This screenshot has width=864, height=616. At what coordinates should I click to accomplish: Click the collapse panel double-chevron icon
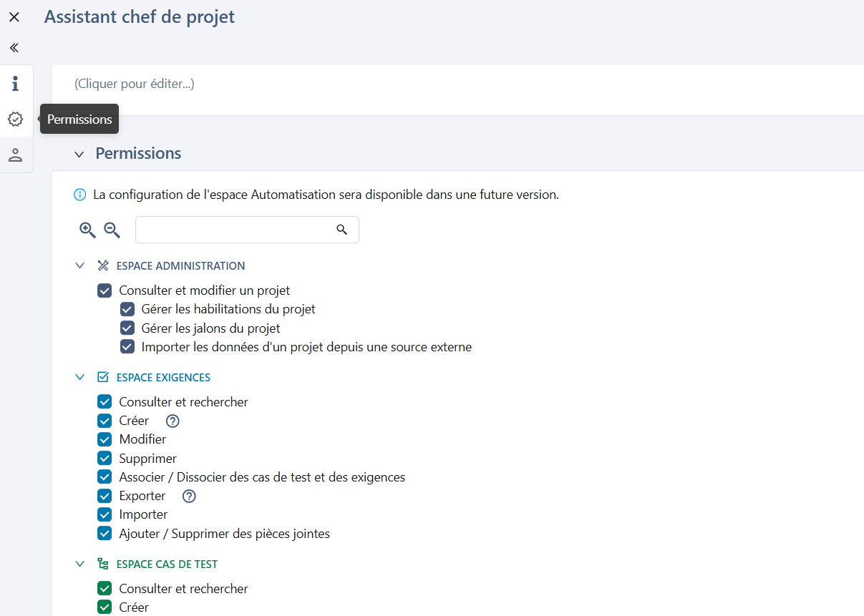tap(13, 47)
